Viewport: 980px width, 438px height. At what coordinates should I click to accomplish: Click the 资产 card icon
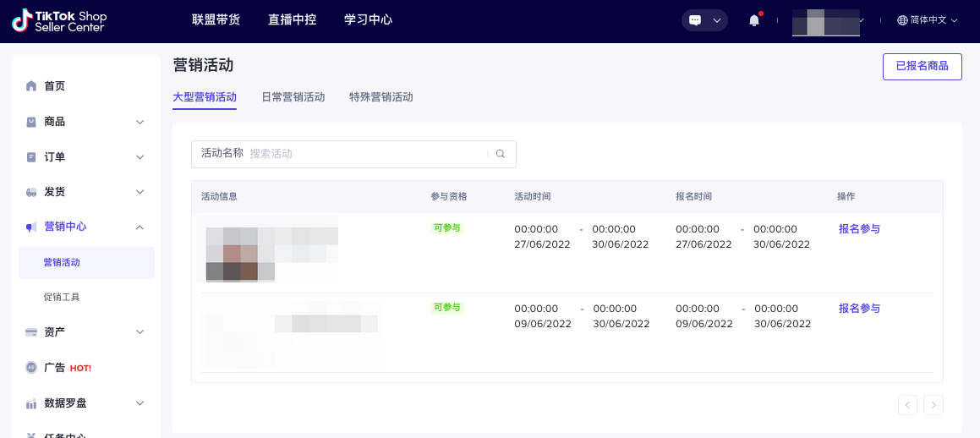point(31,331)
